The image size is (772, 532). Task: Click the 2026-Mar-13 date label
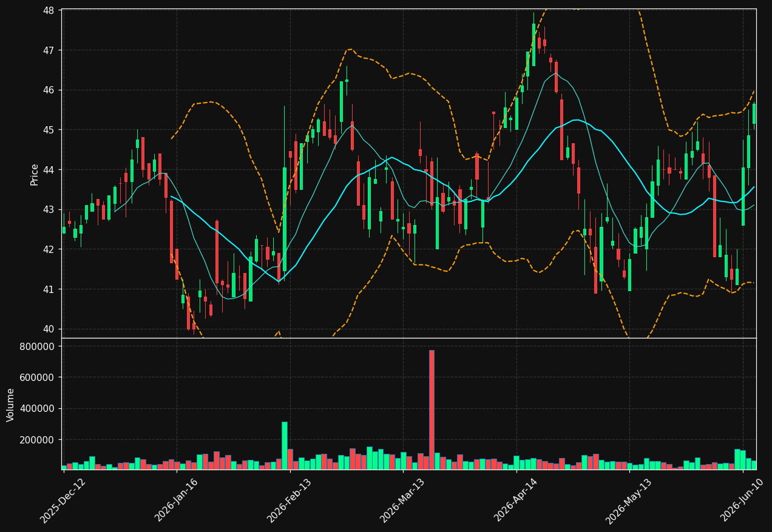coord(402,500)
